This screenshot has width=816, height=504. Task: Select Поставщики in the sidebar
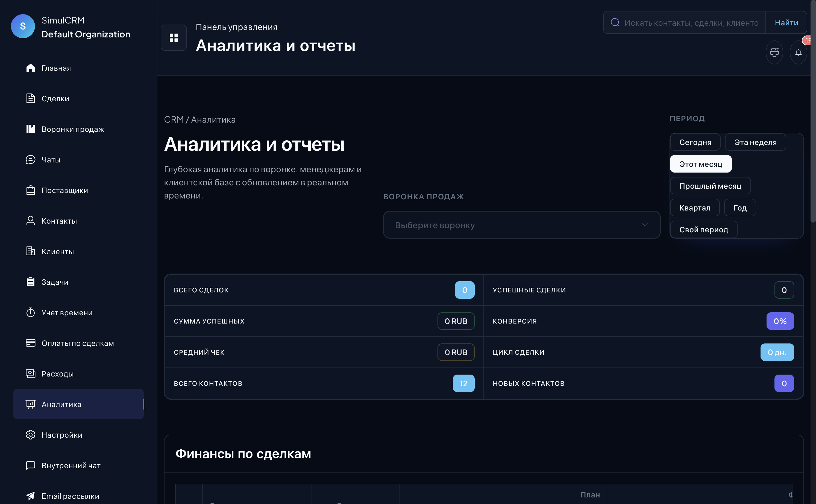coord(64,190)
